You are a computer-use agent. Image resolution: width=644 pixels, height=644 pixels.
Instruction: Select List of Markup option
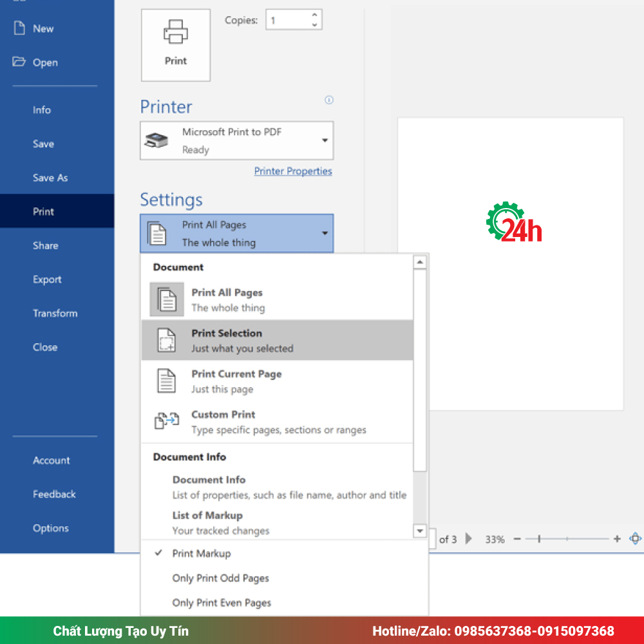click(277, 523)
